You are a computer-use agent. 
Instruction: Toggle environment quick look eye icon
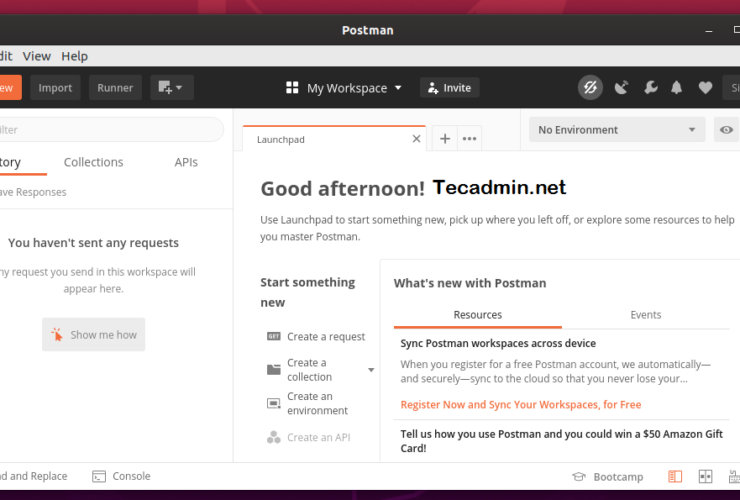click(725, 130)
